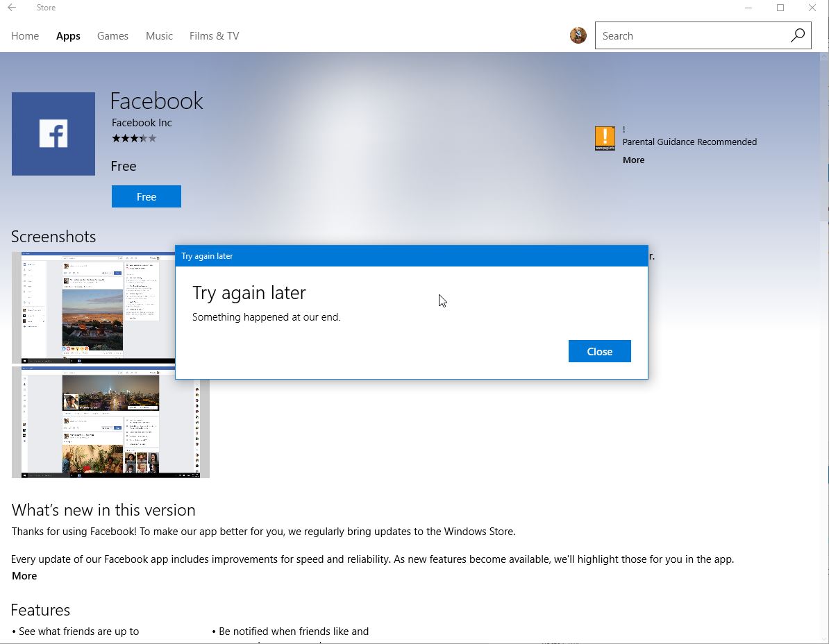Open the Films & TV tab
The image size is (829, 644).
[214, 36]
